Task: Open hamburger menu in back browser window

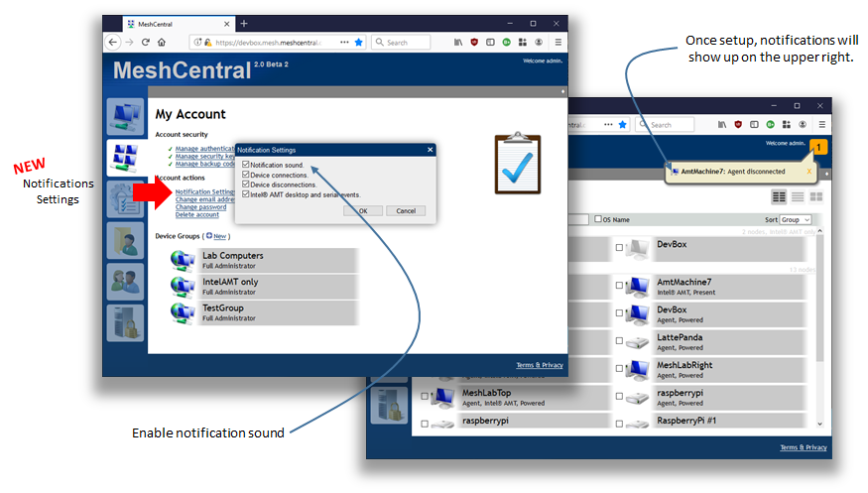Action: pyautogui.click(x=822, y=125)
